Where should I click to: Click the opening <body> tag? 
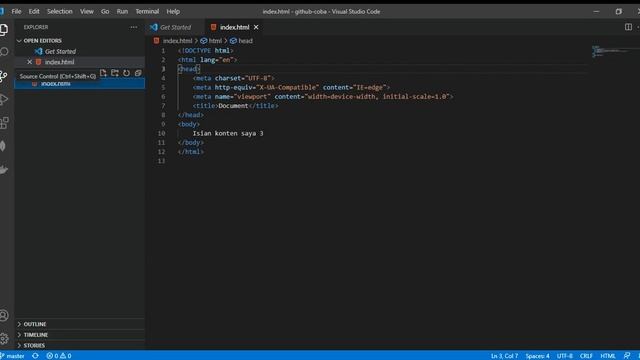coord(189,124)
